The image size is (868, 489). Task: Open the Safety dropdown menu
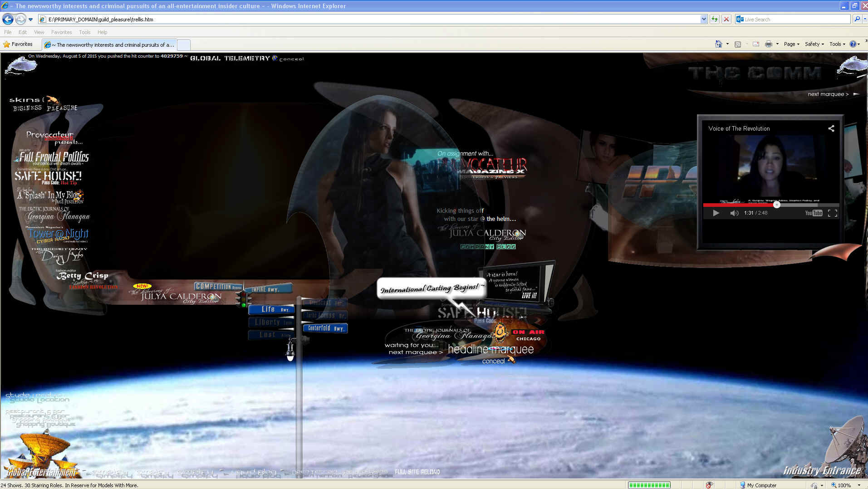click(x=814, y=44)
